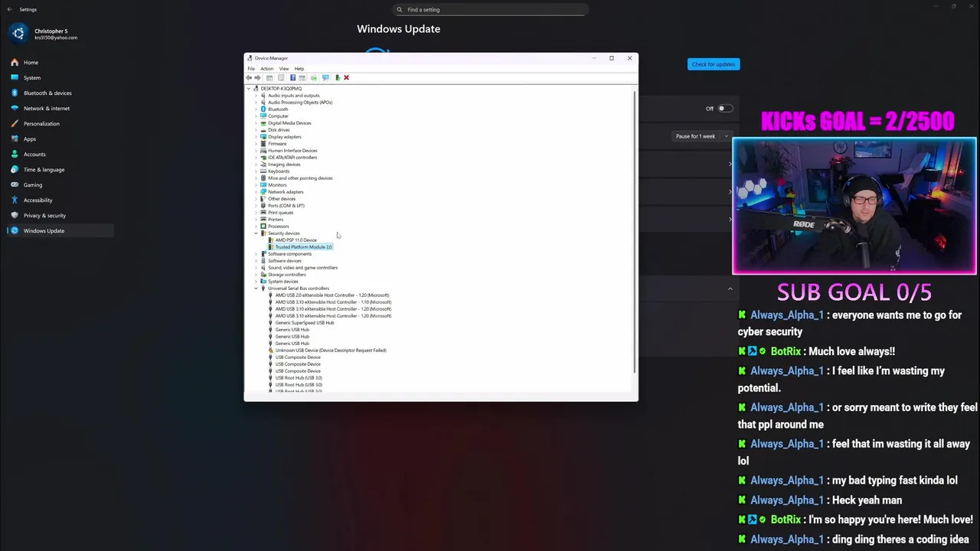980x551 pixels.
Task: Click the Bluetooth category icon in device tree
Action: coord(263,109)
